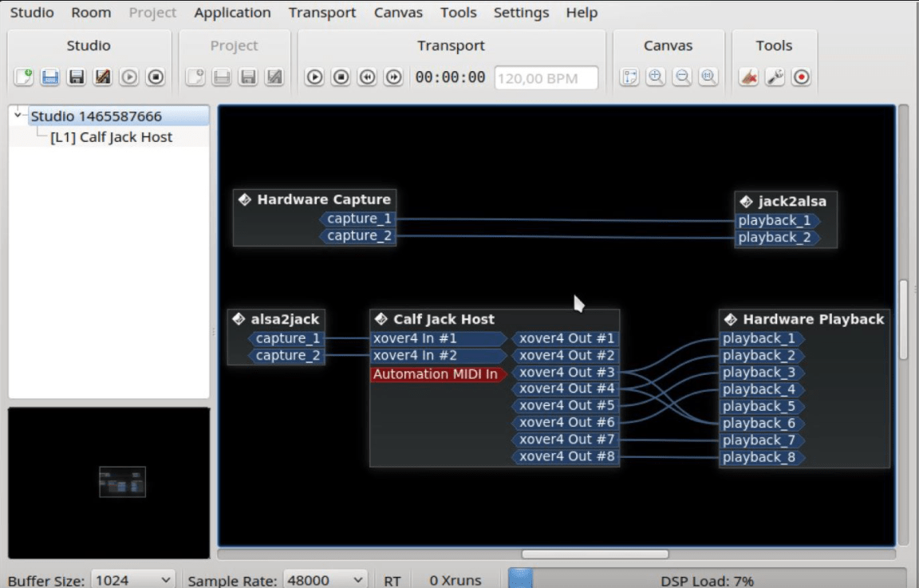Select xover4 Out #1 port
The image size is (919, 588).
[566, 338]
